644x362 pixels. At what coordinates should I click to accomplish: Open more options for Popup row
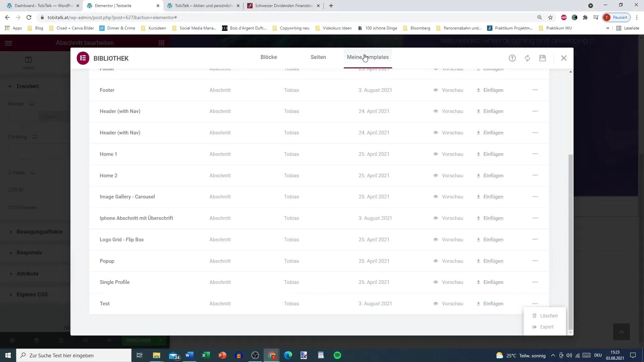click(x=535, y=261)
